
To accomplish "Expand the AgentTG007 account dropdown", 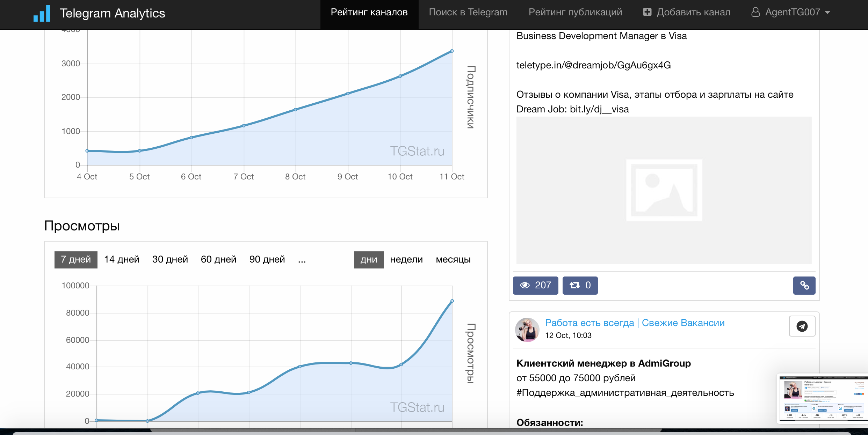I will [827, 12].
